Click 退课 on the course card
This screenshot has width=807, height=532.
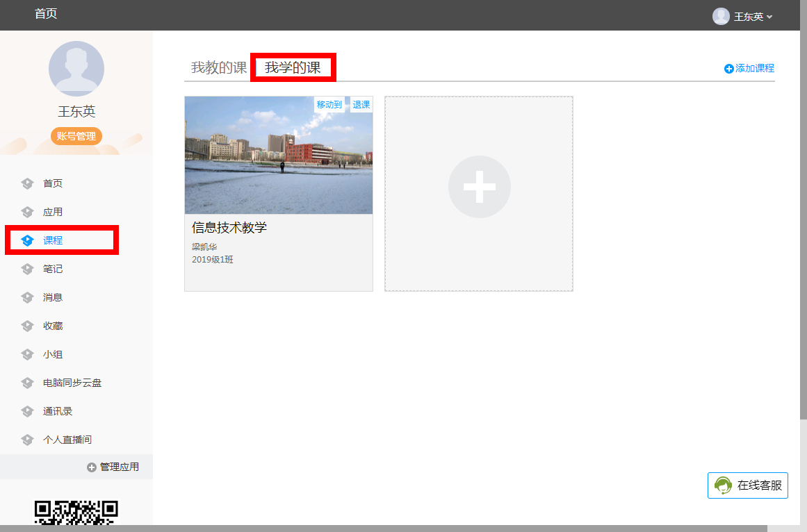click(x=361, y=104)
